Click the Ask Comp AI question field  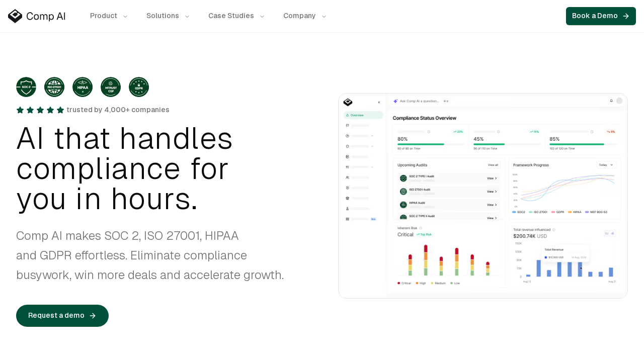420,101
